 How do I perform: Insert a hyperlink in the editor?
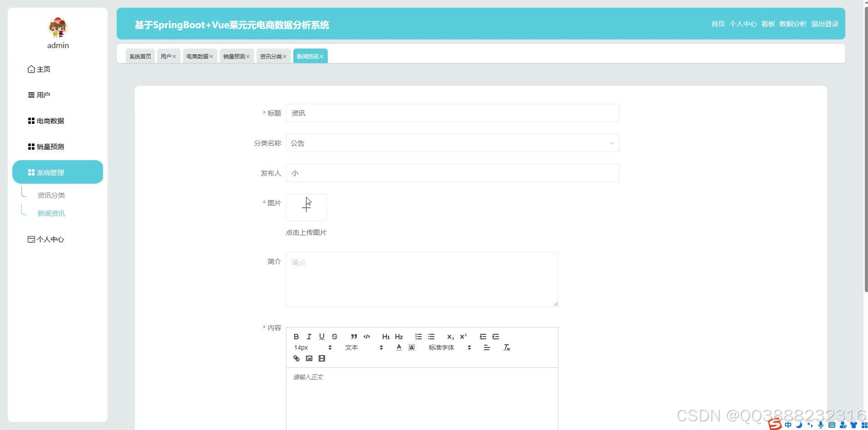[296, 358]
